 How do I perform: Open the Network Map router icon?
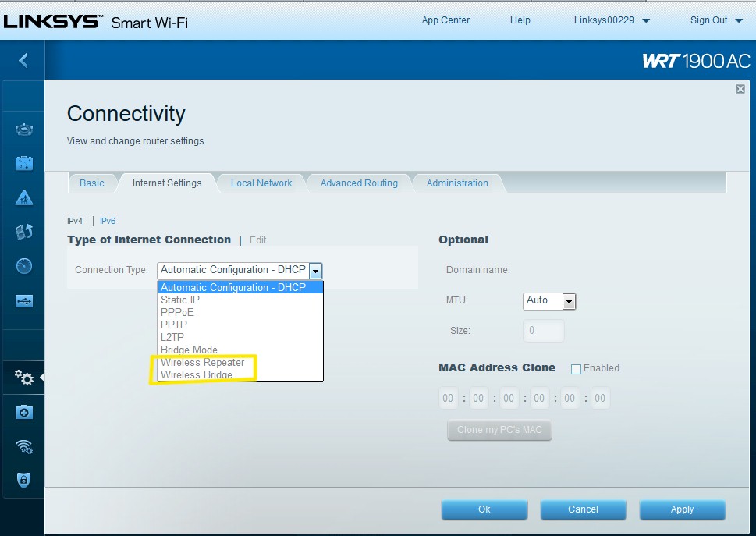click(x=23, y=130)
